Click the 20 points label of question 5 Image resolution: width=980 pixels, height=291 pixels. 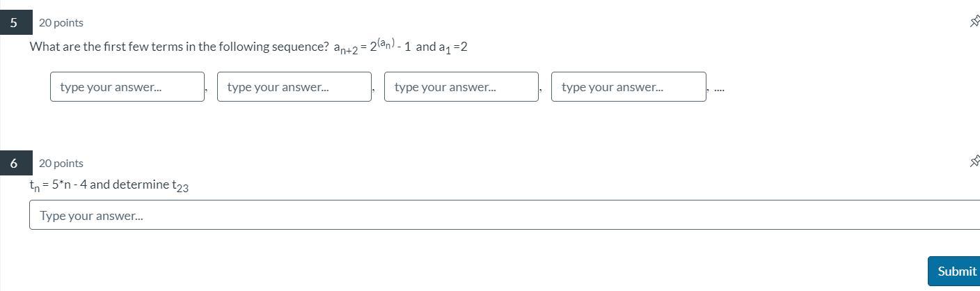61,23
